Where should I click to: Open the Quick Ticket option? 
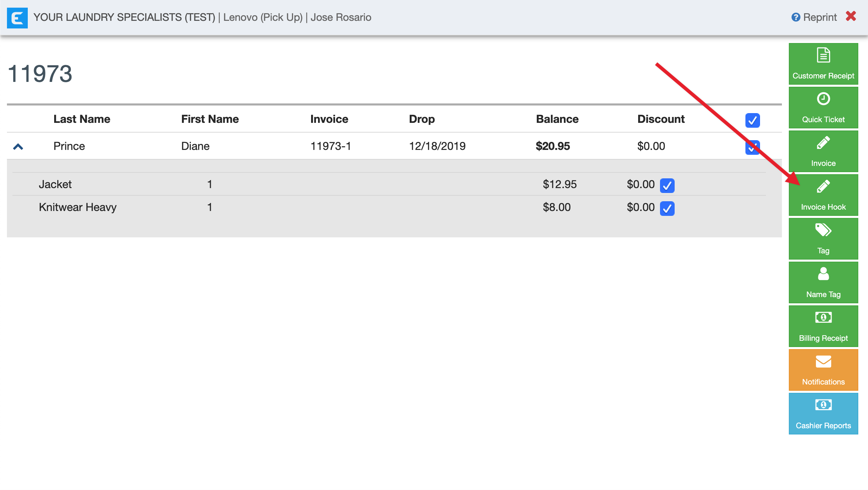point(823,108)
